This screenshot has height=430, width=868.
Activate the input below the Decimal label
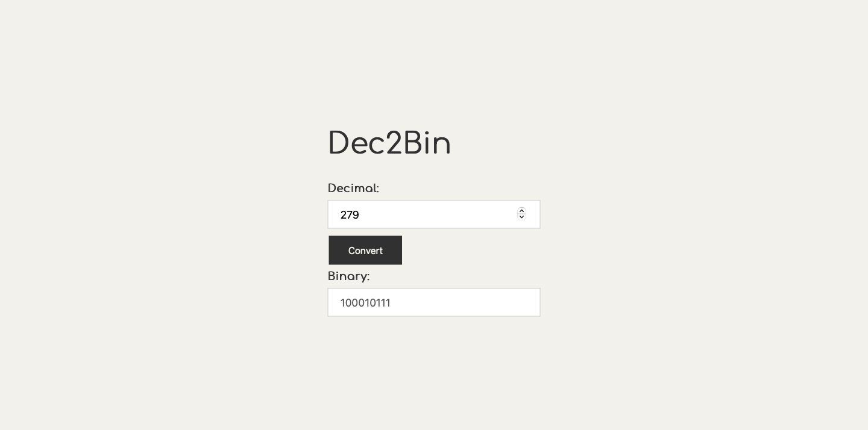pos(434,214)
